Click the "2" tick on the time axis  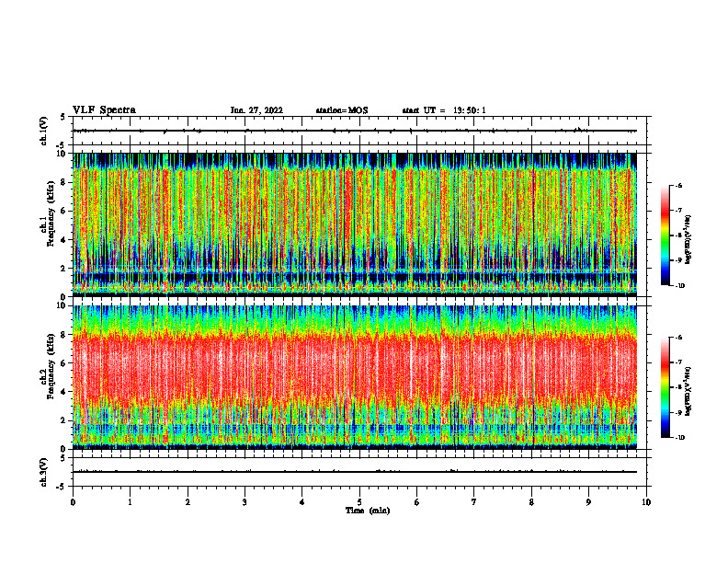188,502
